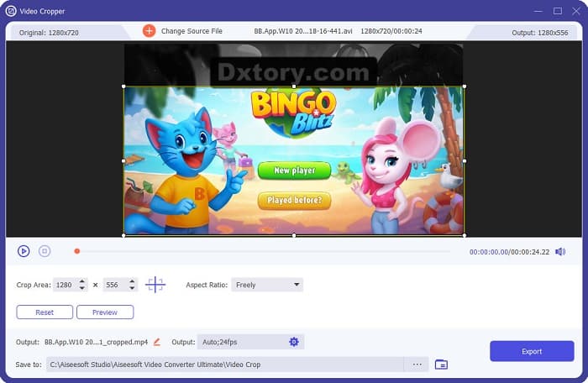Open output settings with gear icon
588x383 pixels.
[x=294, y=342]
